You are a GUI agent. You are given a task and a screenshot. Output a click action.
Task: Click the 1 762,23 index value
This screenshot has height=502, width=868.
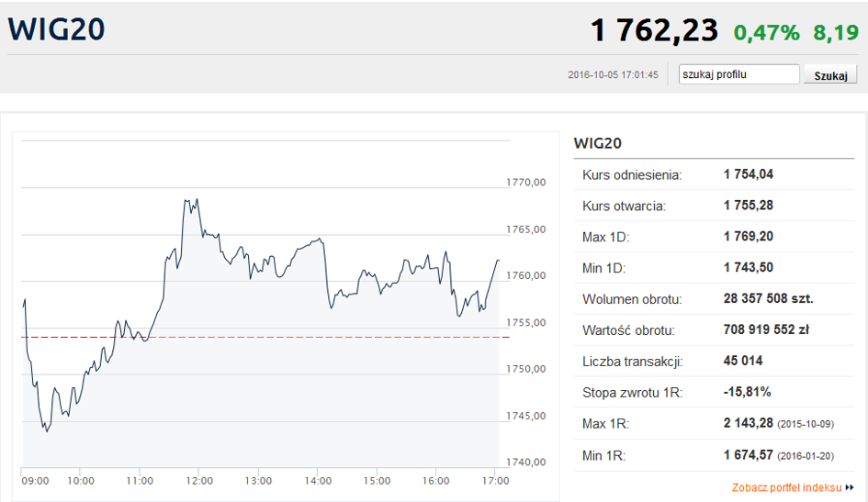pyautogui.click(x=654, y=30)
